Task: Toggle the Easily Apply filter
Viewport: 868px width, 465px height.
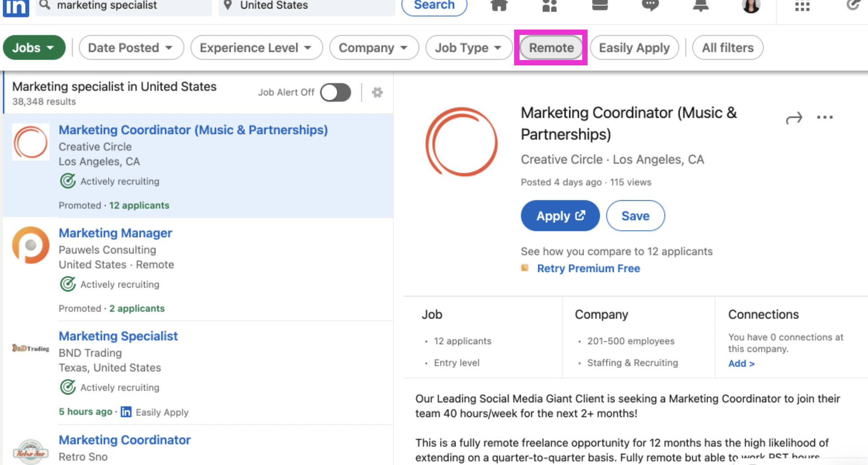Action: tap(634, 47)
